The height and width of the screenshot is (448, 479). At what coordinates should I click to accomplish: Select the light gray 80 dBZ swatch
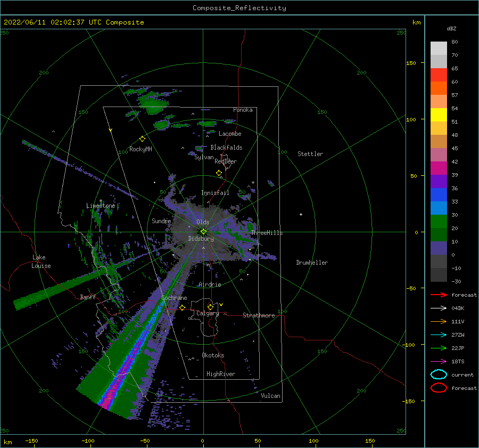[x=439, y=48]
